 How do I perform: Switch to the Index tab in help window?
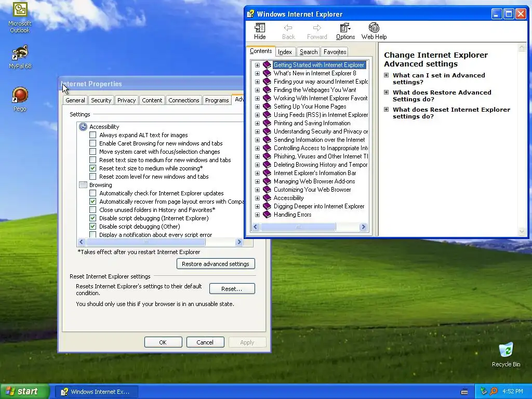pyautogui.click(x=285, y=52)
